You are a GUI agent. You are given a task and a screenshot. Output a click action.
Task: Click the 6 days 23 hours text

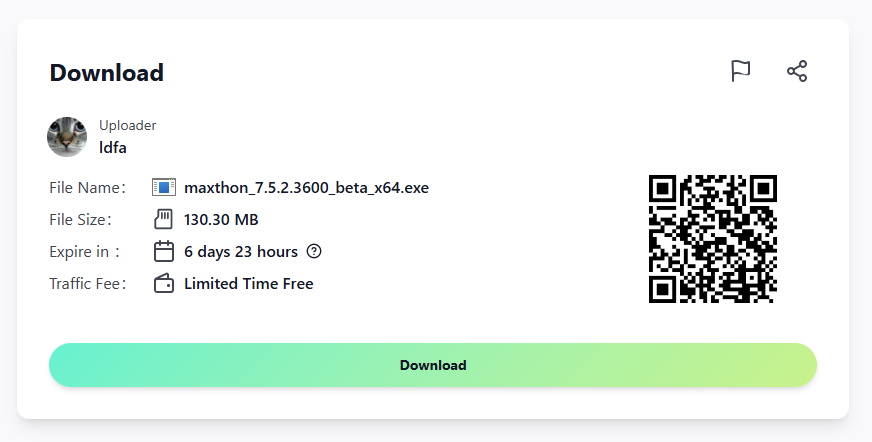(x=241, y=251)
